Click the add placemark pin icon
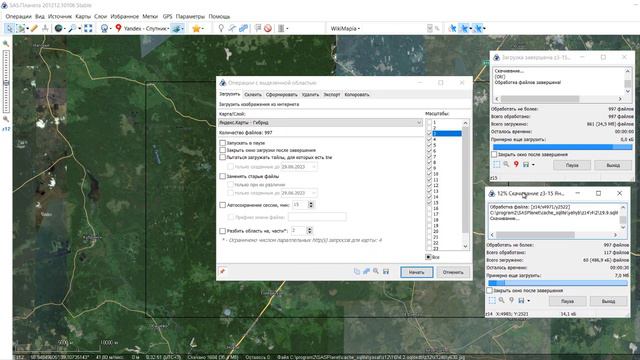Viewport: 640px width, 360px height. [x=221, y=28]
